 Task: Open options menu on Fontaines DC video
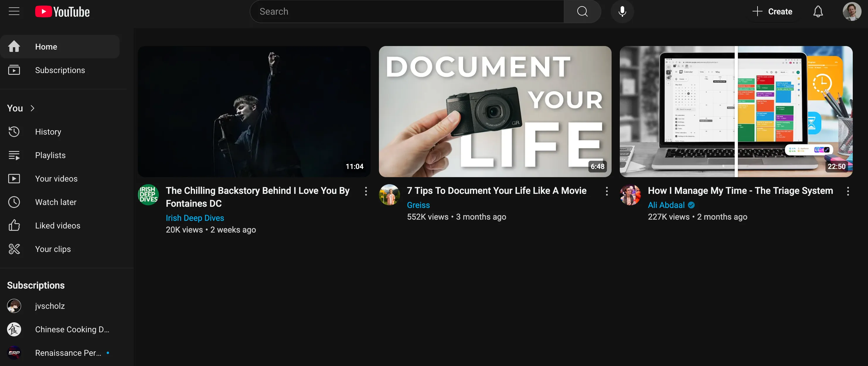[x=366, y=191]
